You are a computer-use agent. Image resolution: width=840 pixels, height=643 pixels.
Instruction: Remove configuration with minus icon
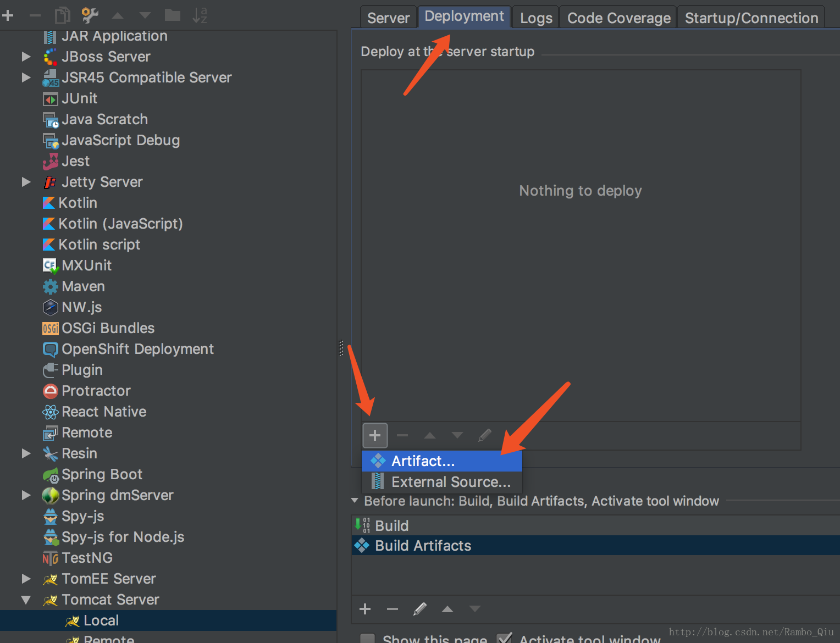[x=35, y=15]
